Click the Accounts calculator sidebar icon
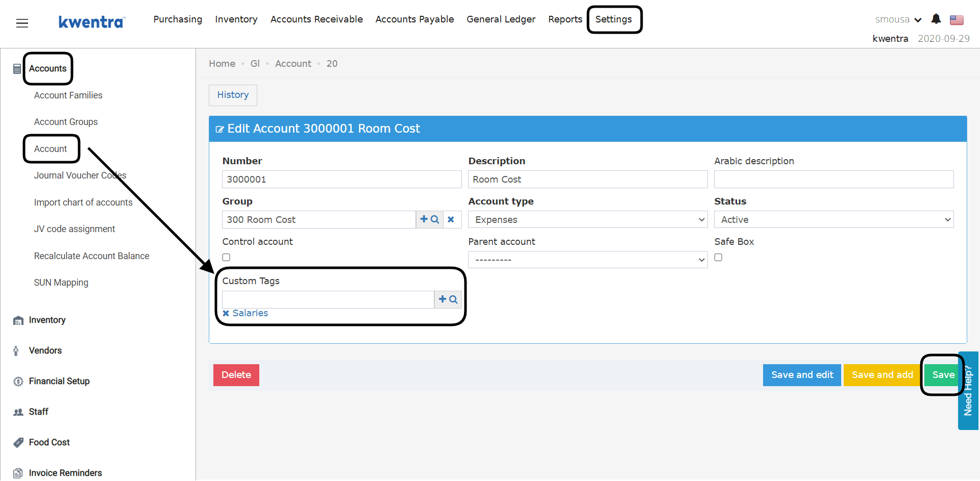 [17, 69]
